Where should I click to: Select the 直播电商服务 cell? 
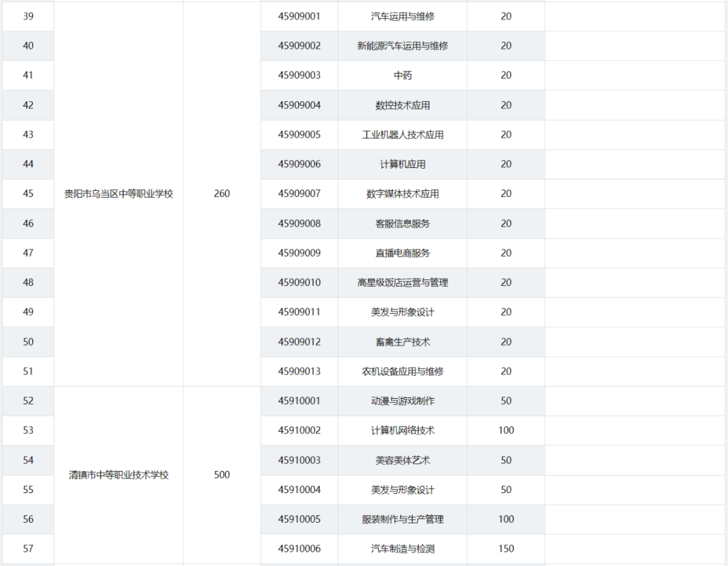[x=402, y=253]
